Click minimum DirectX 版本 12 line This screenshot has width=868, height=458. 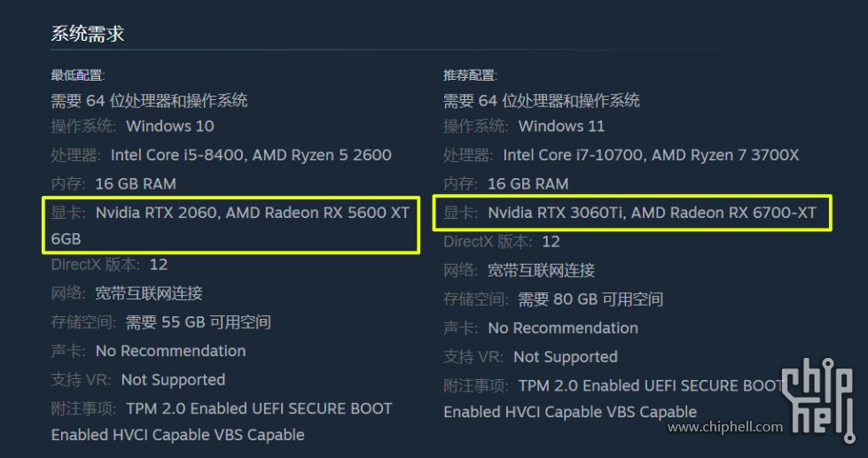(x=109, y=264)
